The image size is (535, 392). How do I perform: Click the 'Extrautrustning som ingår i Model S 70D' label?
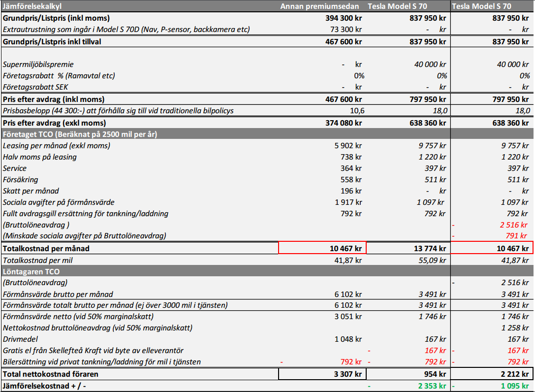(126, 30)
